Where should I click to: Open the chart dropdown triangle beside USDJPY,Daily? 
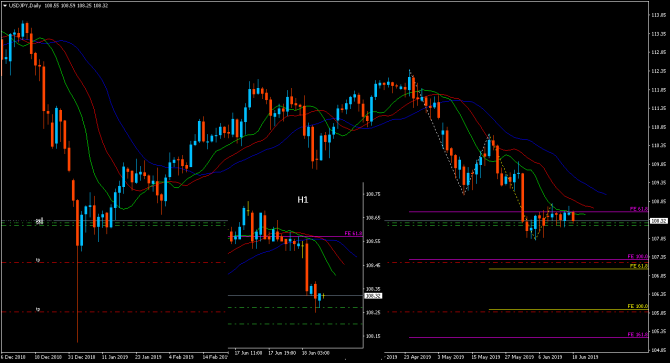5,6
